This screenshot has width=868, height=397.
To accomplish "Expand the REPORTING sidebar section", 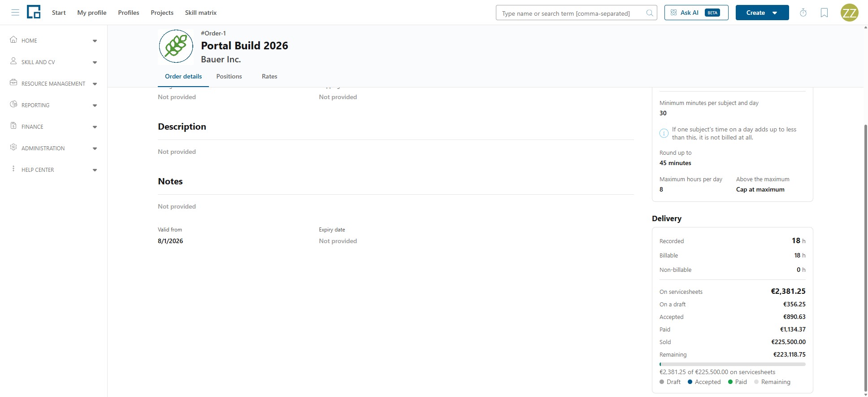I will [95, 105].
